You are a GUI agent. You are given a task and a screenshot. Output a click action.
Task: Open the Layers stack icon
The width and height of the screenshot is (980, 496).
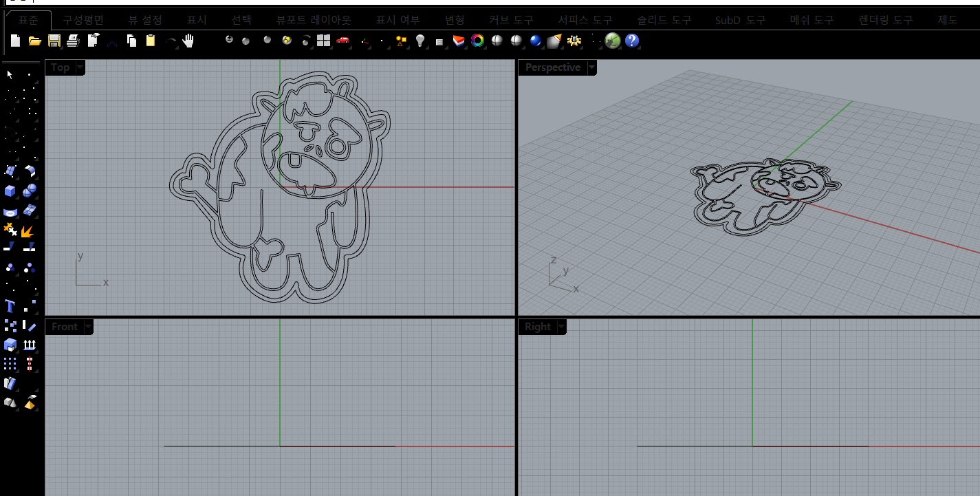[459, 41]
